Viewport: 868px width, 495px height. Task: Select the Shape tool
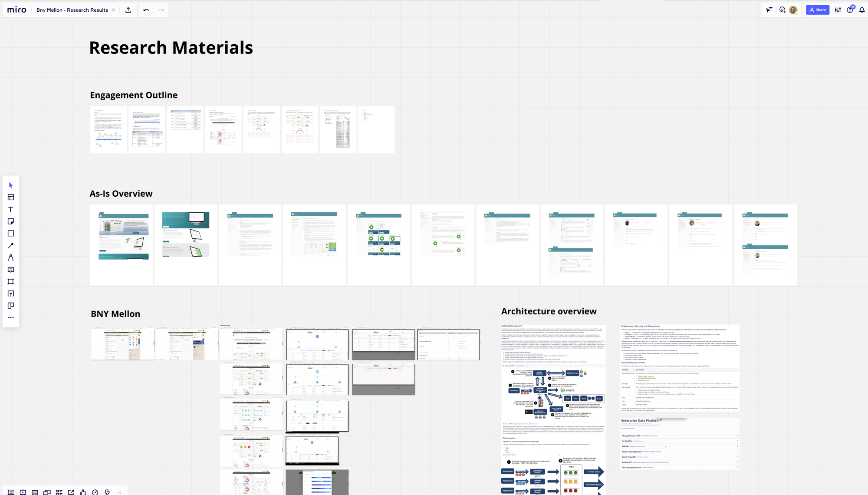[11, 234]
